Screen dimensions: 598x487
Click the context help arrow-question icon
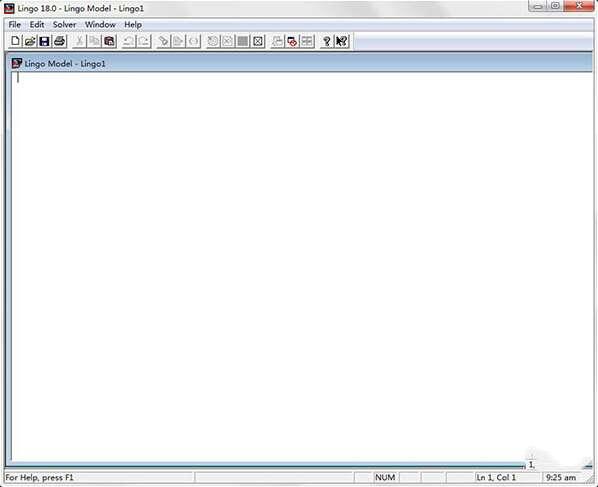342,41
